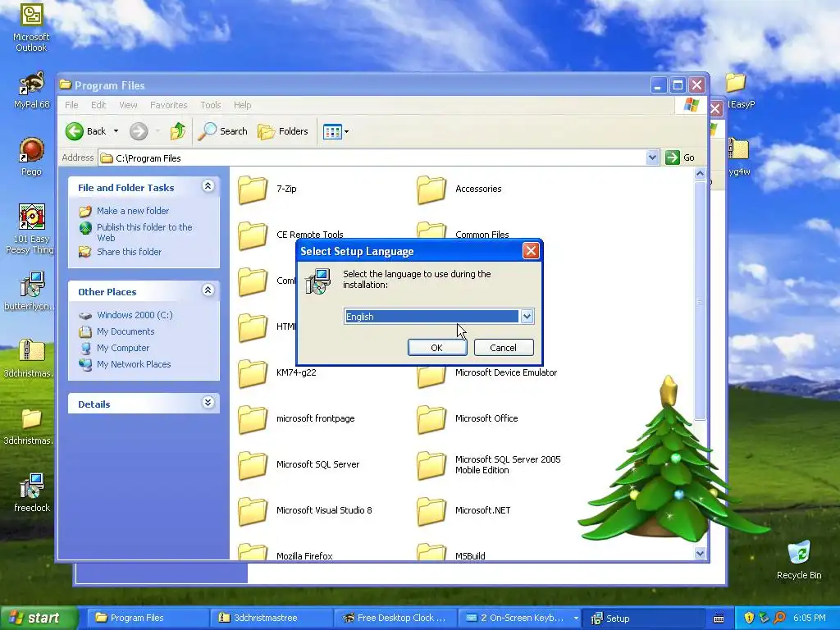Click the vertical scrollbar thumb in Program Files

(700, 301)
